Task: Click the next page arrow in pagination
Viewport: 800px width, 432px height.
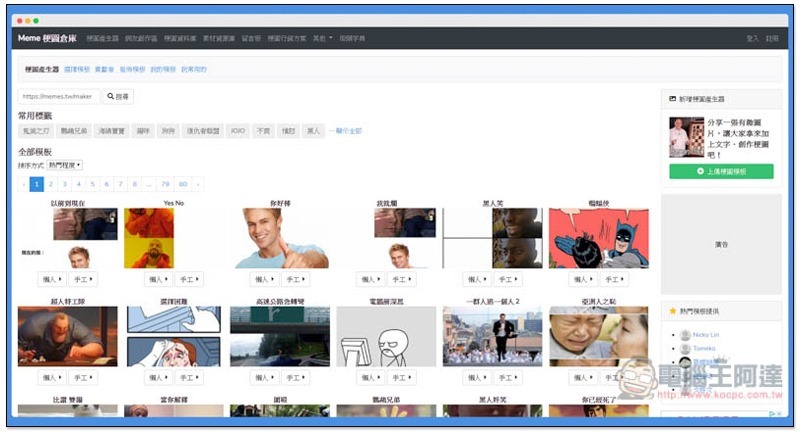Action: point(197,184)
